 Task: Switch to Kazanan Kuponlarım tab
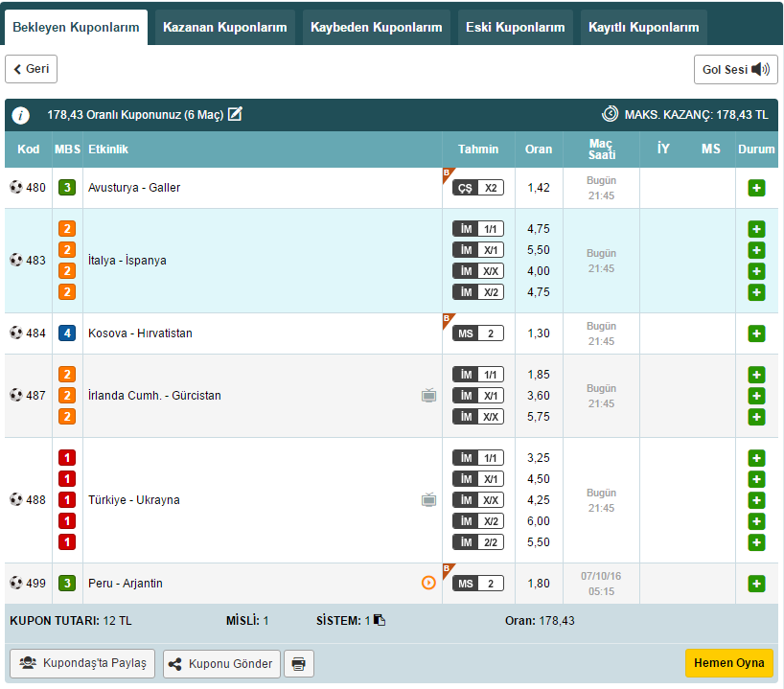tap(225, 28)
